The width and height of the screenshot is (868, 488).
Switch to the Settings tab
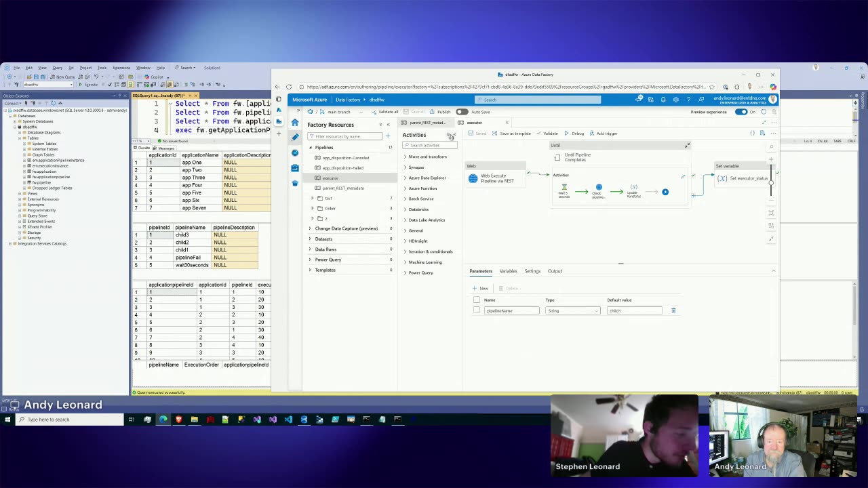532,271
